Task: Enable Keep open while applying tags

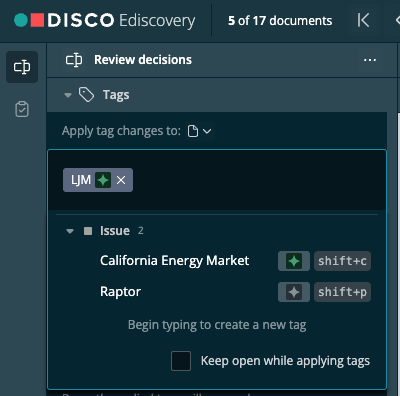Action: [181, 361]
